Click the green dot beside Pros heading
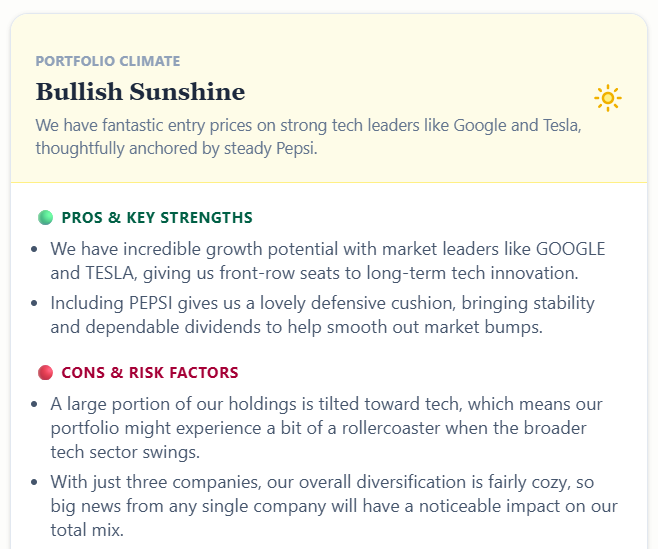The image size is (658, 549). coord(45,218)
